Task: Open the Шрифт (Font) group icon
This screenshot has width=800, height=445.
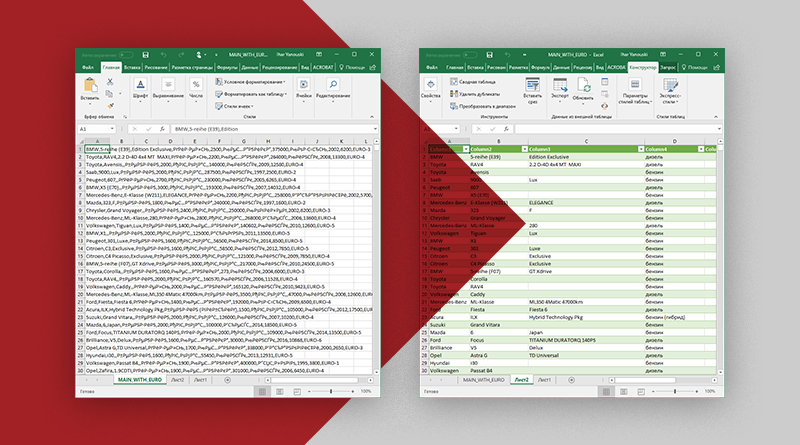Action: [140, 85]
